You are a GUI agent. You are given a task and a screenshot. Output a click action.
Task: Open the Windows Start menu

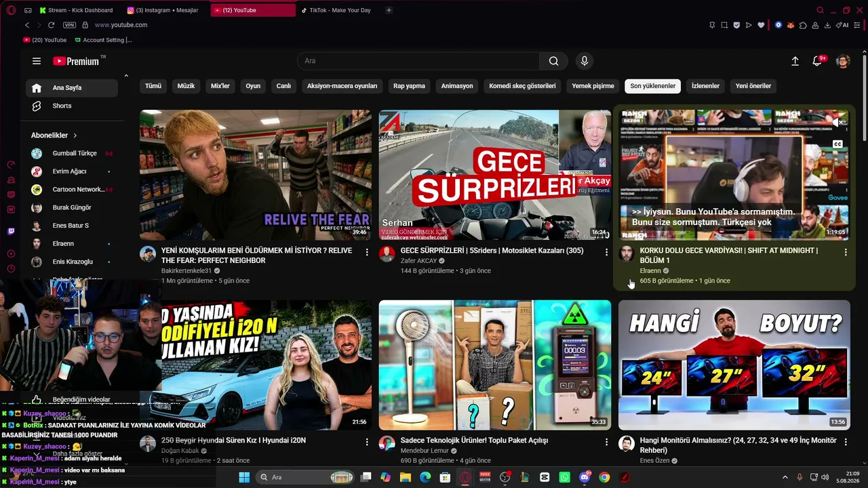click(x=244, y=477)
